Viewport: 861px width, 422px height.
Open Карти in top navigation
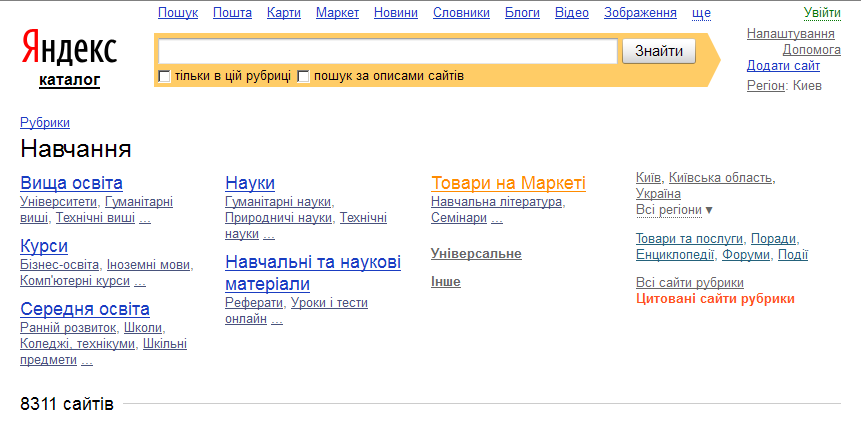point(284,13)
